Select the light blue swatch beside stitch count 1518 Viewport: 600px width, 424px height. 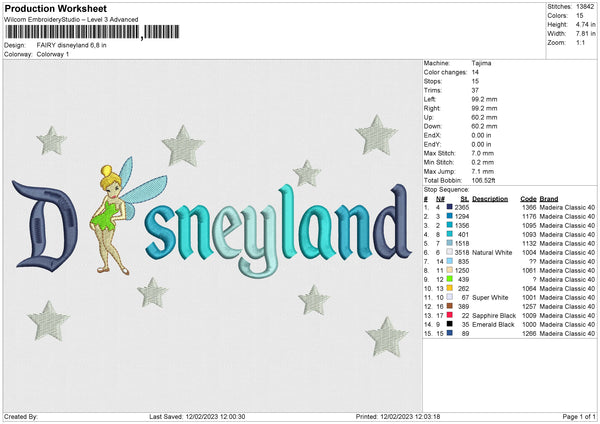pos(449,243)
